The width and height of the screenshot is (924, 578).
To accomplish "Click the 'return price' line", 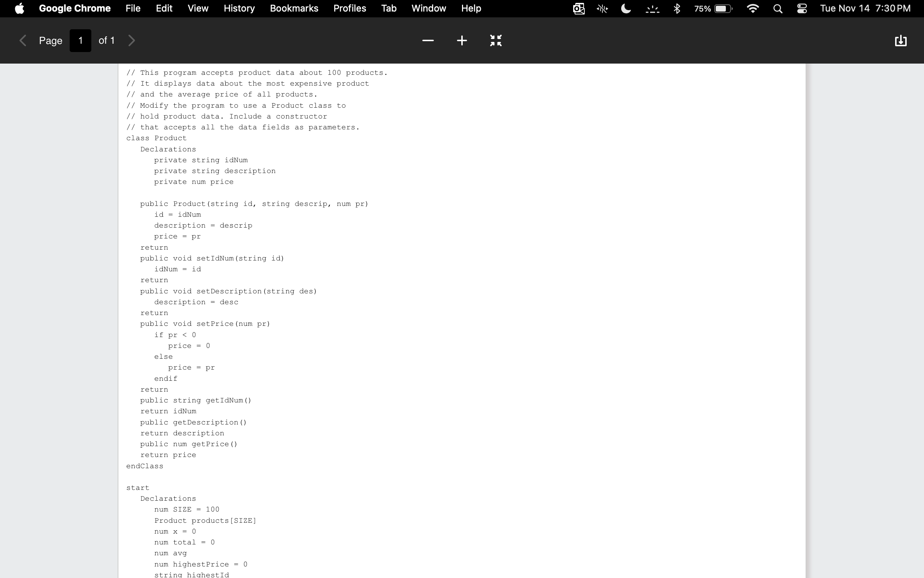I will tap(169, 455).
